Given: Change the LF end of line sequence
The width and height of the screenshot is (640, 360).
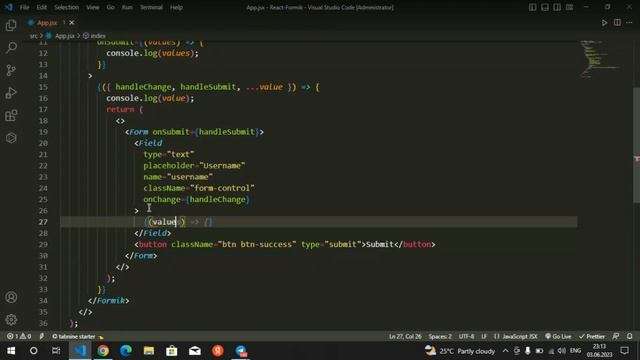Looking at the screenshot, I should (x=484, y=336).
